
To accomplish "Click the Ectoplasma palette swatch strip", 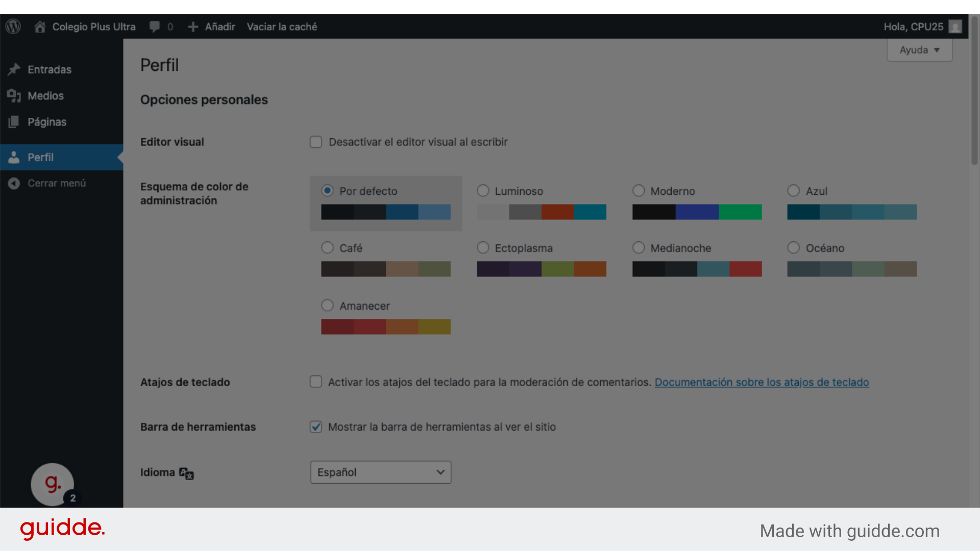I will (x=542, y=269).
